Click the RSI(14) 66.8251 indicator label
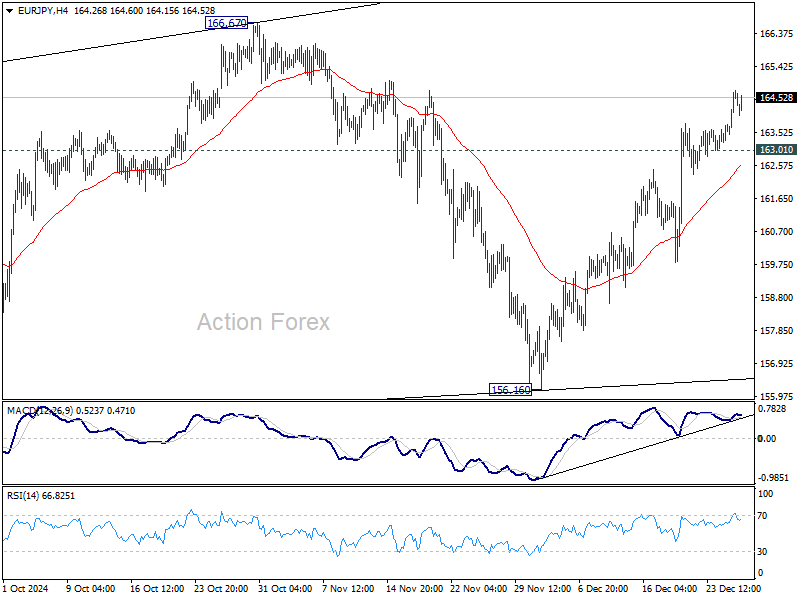 click(41, 496)
